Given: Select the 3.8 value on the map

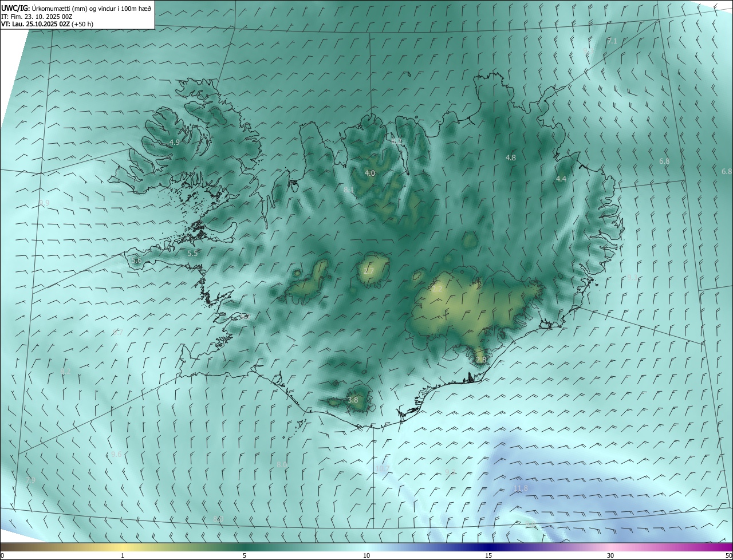Looking at the screenshot, I should point(353,400).
